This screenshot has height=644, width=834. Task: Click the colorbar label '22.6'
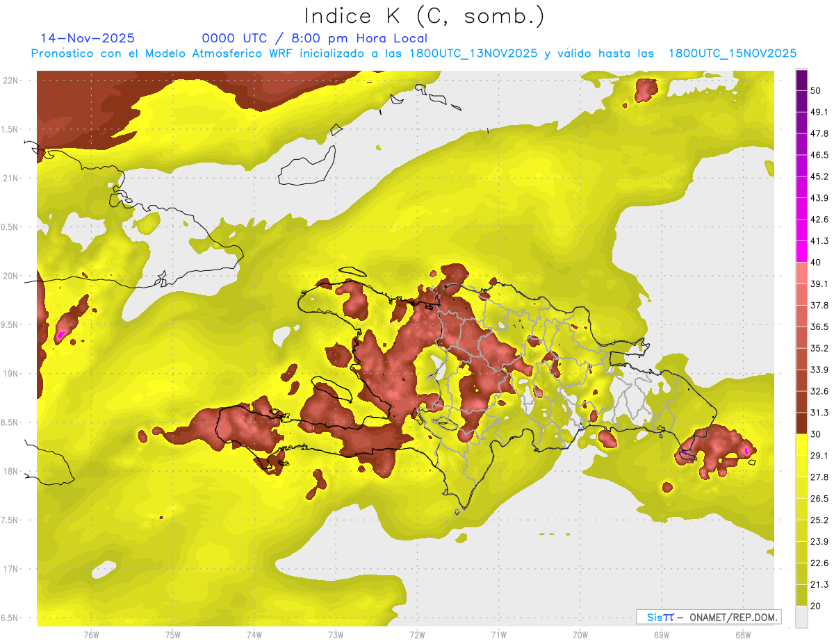point(819,563)
